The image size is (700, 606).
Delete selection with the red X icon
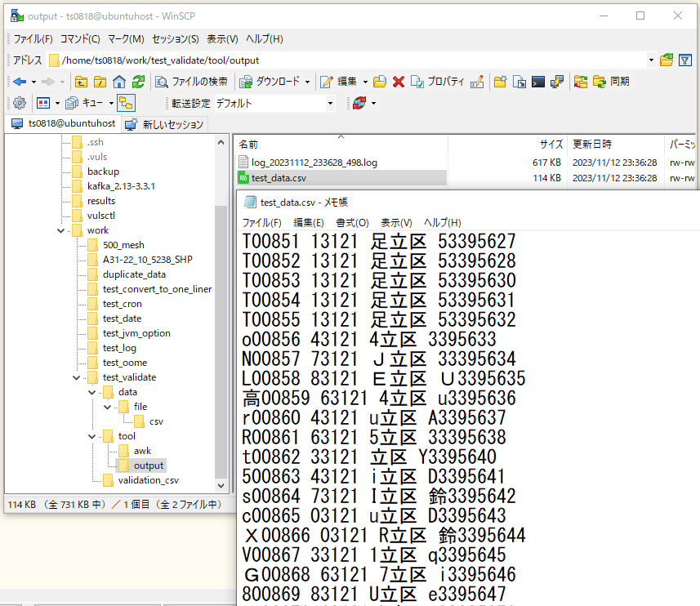click(399, 82)
